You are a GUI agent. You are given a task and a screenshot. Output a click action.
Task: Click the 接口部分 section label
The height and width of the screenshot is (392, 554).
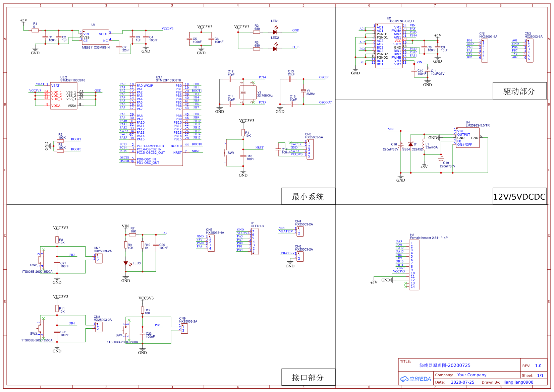(x=308, y=378)
